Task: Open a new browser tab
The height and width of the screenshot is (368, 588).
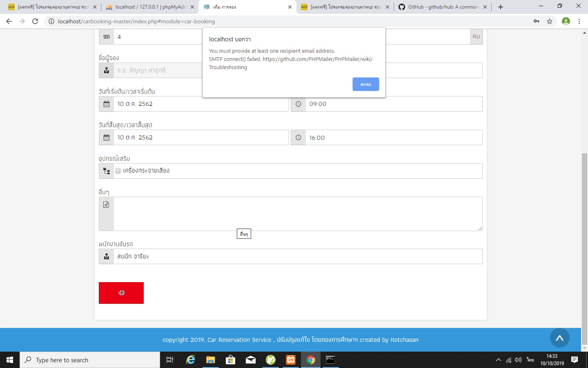Action: tap(501, 7)
